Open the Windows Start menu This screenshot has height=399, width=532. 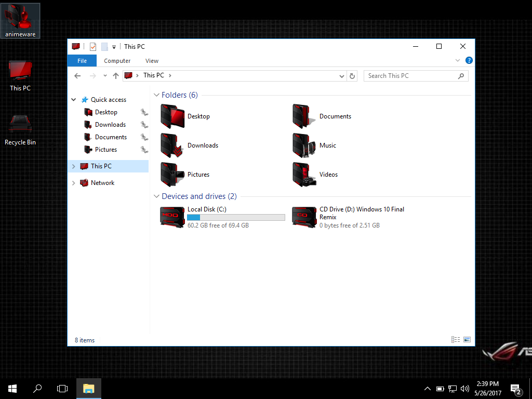pos(12,389)
